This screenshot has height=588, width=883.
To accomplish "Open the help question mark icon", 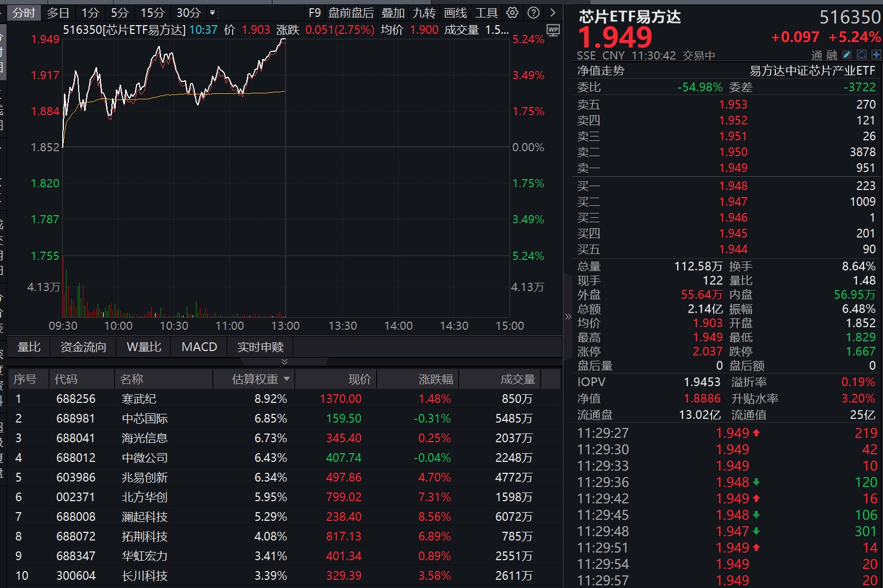I will (x=534, y=13).
